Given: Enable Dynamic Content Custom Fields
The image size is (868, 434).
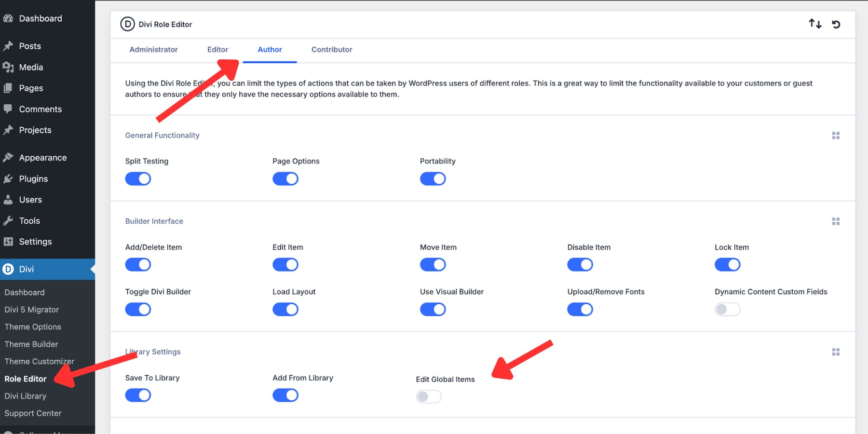Looking at the screenshot, I should tap(728, 309).
